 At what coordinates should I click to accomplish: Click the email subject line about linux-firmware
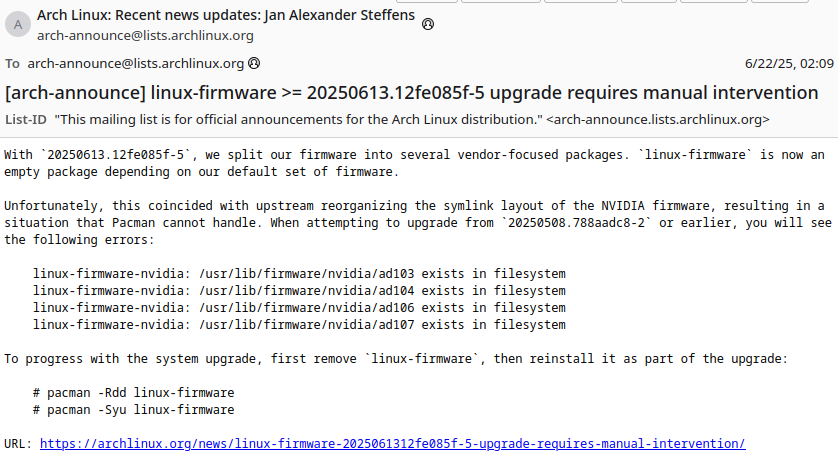tap(412, 92)
